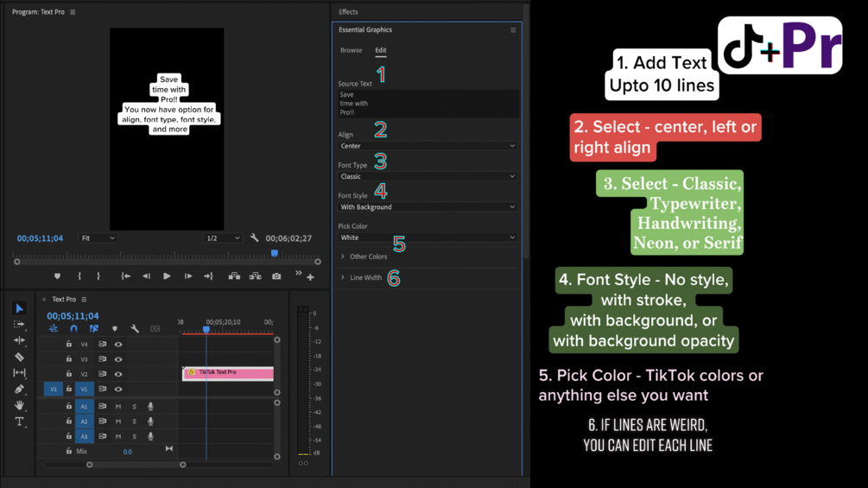Select the Selection arrow tool
This screenshot has height=488, width=868.
(19, 308)
